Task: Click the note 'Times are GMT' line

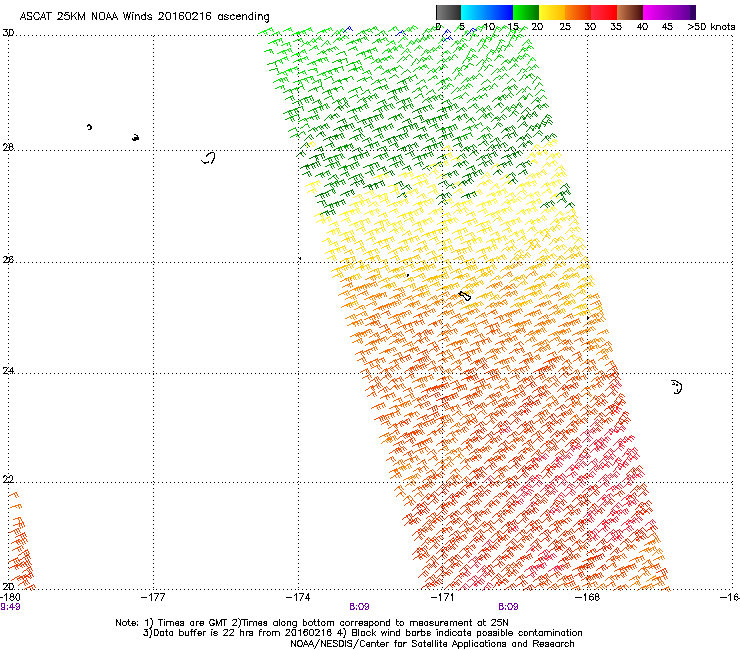Action: 312,623
